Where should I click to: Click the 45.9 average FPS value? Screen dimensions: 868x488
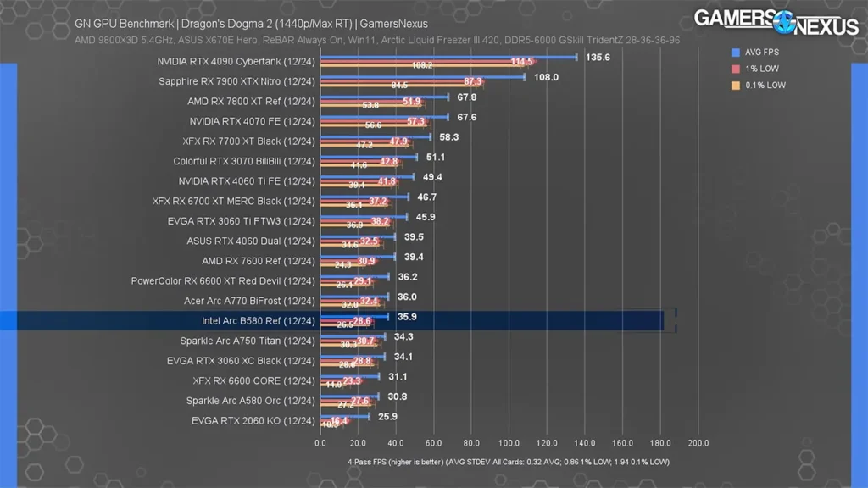point(426,217)
